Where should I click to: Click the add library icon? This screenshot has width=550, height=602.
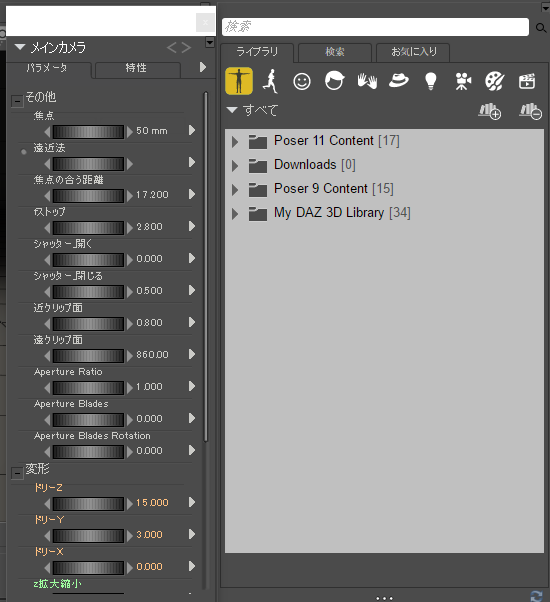[x=490, y=111]
